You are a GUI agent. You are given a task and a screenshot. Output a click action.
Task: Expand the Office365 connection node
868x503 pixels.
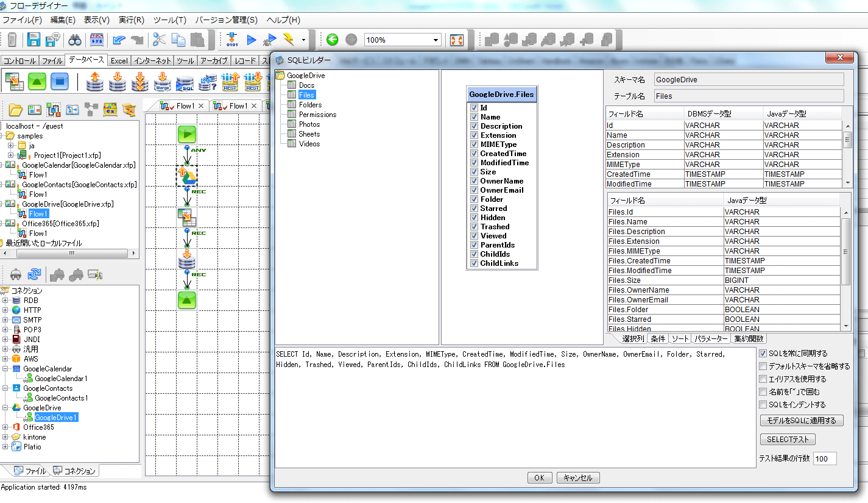5,427
